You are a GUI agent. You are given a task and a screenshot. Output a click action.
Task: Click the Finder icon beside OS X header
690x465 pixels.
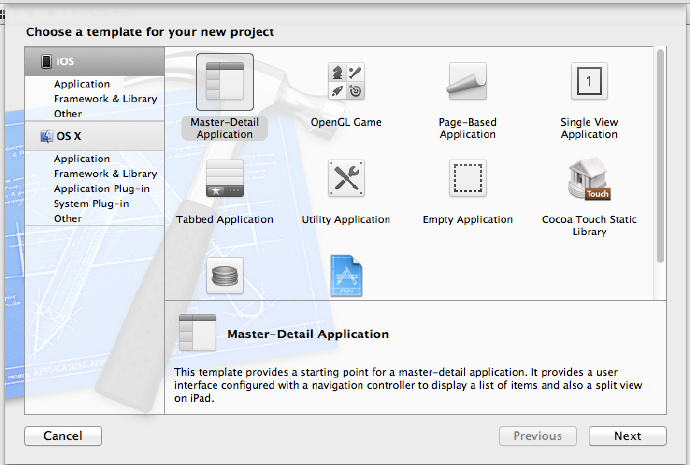pyautogui.click(x=47, y=136)
